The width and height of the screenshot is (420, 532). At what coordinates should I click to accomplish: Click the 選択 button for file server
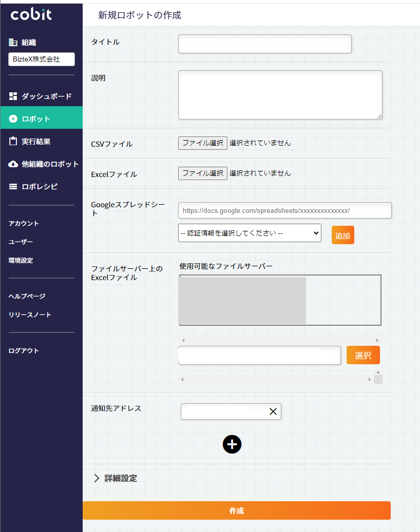(363, 355)
